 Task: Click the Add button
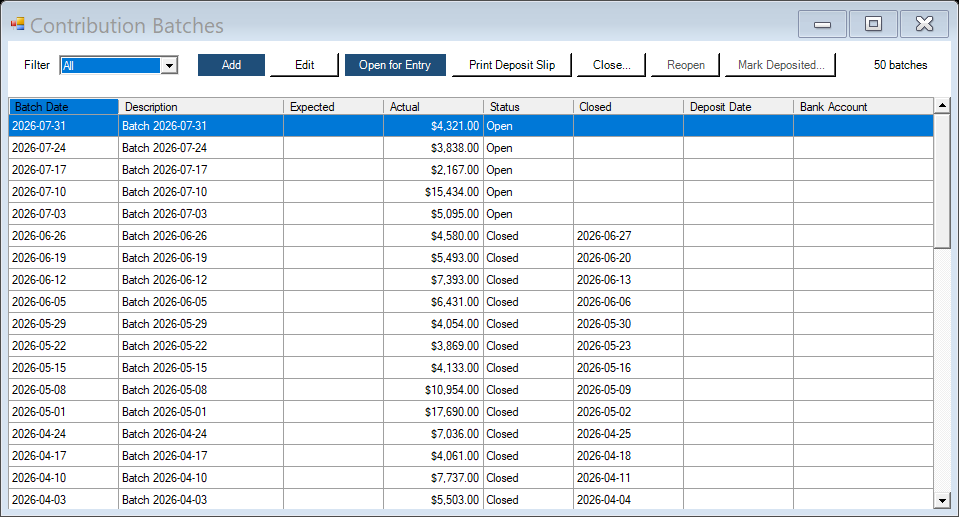(231, 65)
